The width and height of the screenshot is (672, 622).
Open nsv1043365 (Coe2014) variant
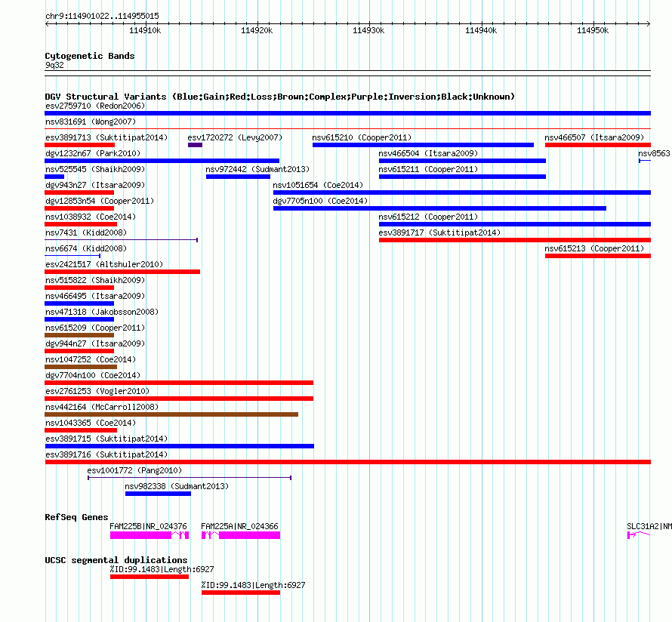[91, 423]
